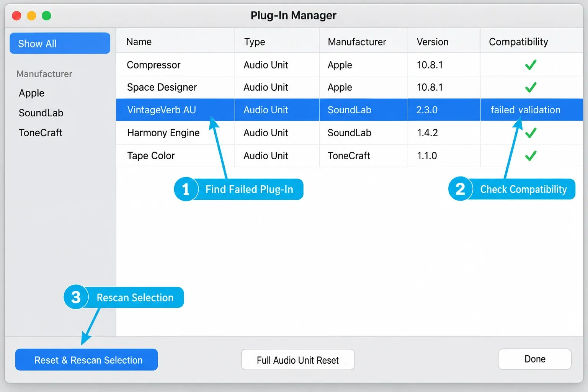Click the red close window button

coord(17,16)
